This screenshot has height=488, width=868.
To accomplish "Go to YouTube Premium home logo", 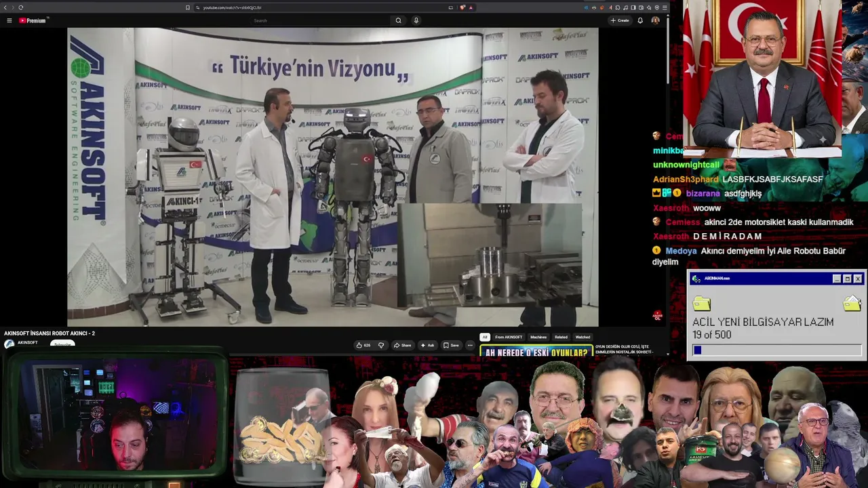I will [33, 20].
